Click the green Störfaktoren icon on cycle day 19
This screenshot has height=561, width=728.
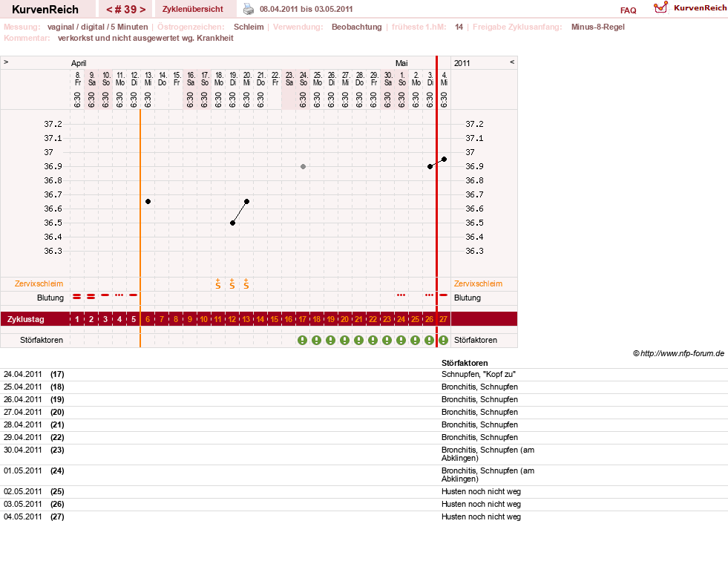click(330, 341)
